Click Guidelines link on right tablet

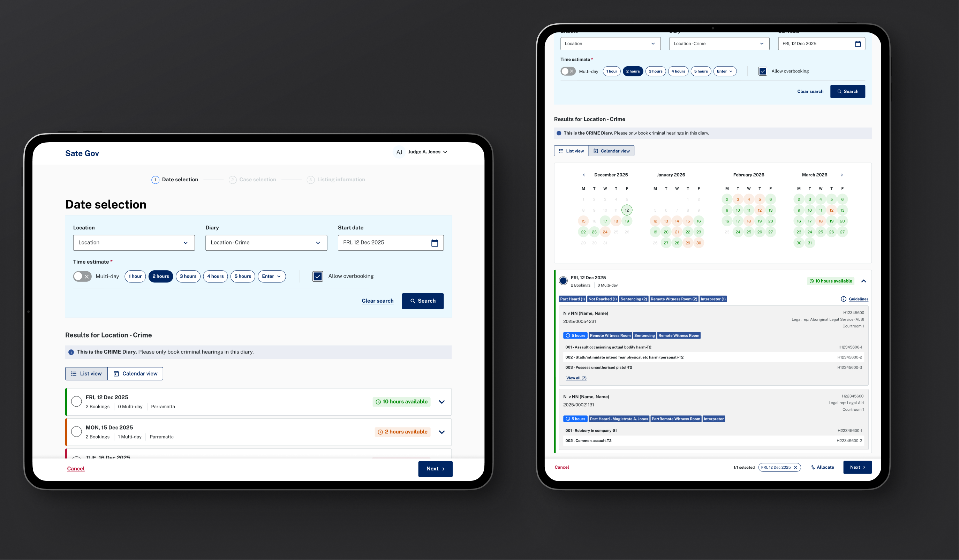(859, 299)
